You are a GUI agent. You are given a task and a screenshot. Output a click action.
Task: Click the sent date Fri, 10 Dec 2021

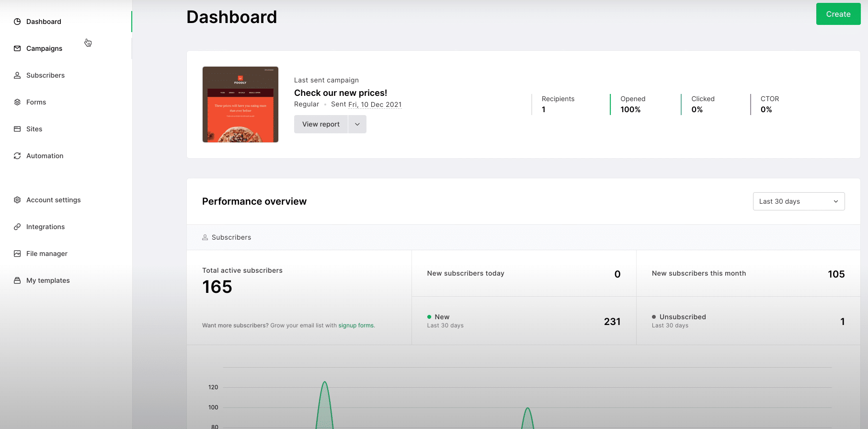[375, 104]
